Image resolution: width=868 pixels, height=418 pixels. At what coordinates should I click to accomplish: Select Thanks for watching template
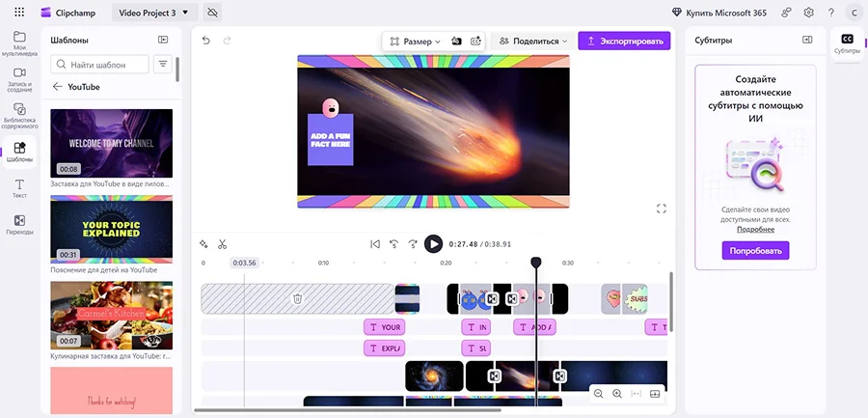click(111, 390)
